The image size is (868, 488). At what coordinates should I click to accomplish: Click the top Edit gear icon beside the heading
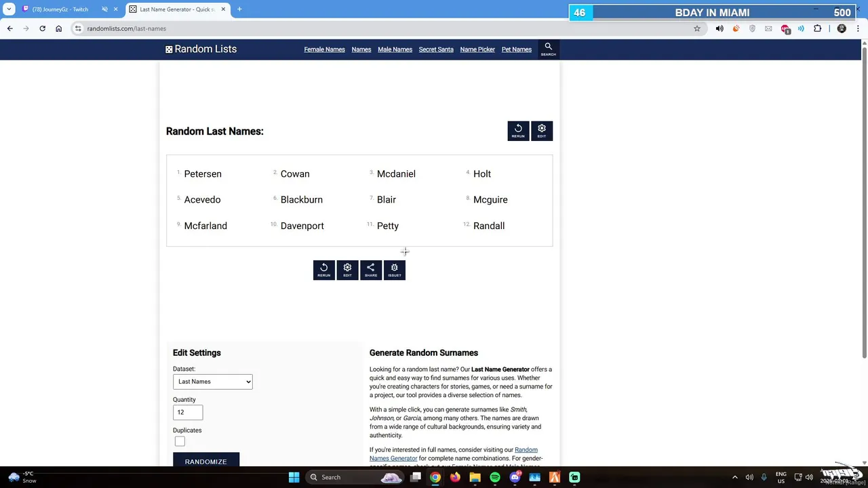pyautogui.click(x=542, y=131)
